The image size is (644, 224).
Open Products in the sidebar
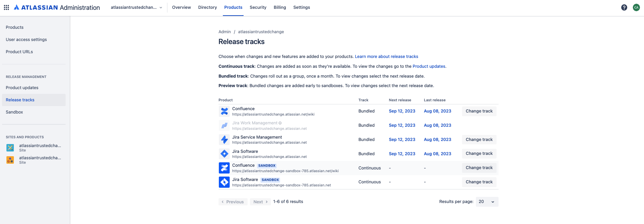(34, 27)
